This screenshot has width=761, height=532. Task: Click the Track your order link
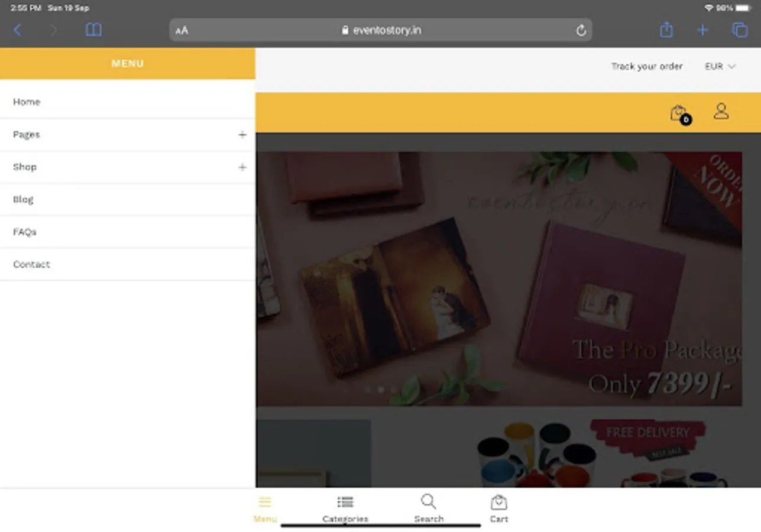[646, 66]
